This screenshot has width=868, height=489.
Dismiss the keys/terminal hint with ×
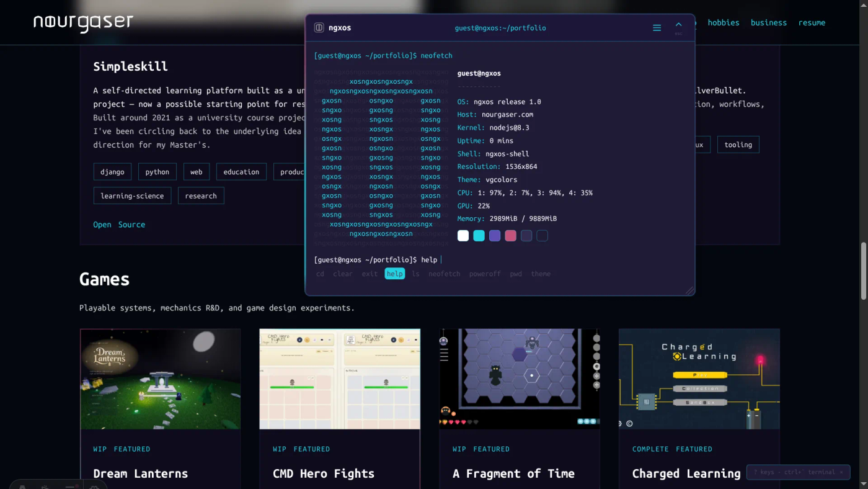tap(841, 472)
